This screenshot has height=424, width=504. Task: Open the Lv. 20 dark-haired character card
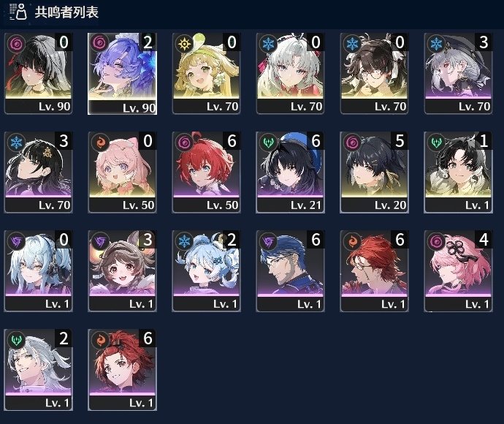pyautogui.click(x=374, y=172)
